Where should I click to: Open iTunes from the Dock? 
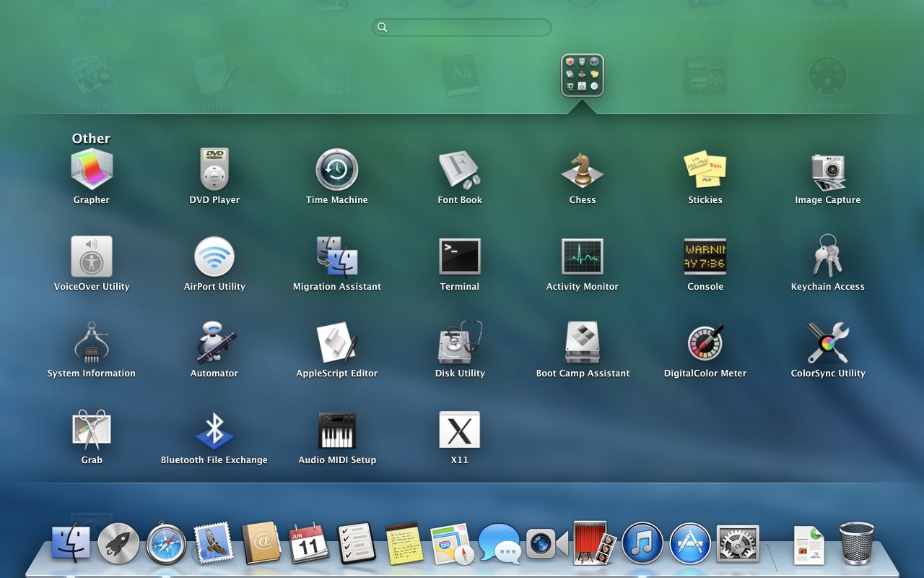pos(642,543)
